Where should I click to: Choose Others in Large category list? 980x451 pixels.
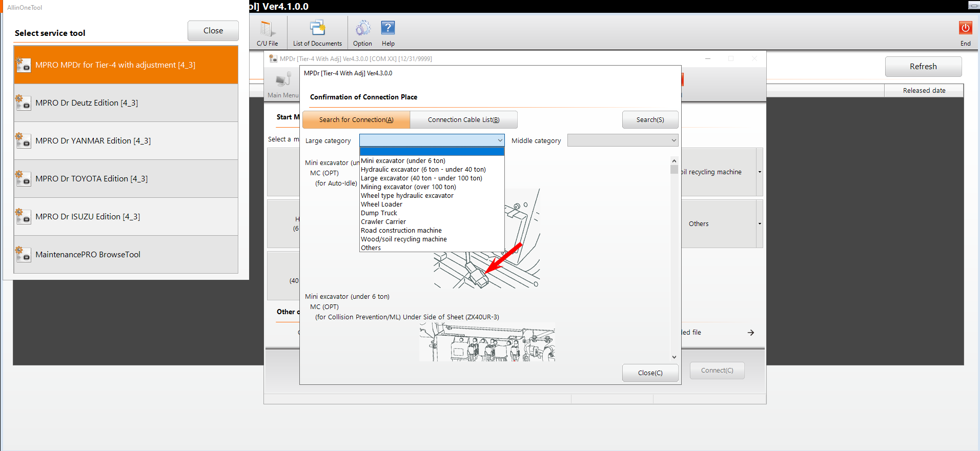tap(432, 248)
